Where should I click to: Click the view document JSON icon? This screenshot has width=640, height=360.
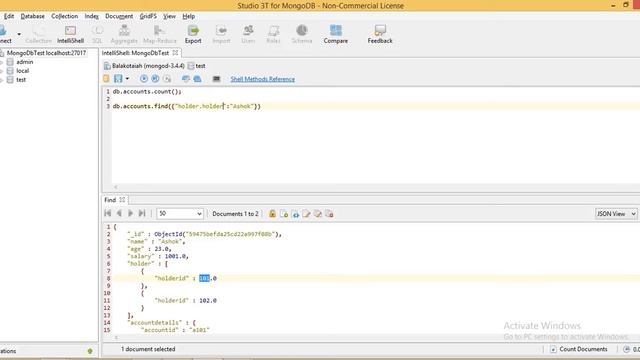pyautogui.click(x=295, y=214)
